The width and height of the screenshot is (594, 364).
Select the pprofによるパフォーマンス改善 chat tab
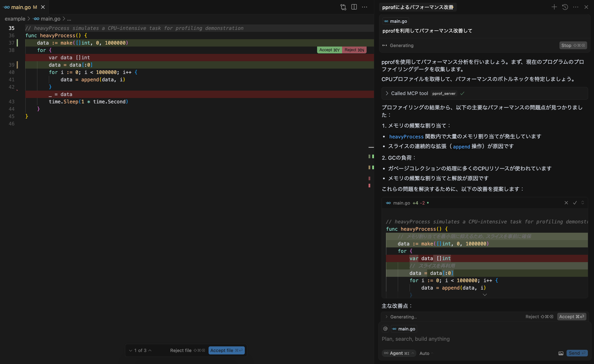(418, 7)
